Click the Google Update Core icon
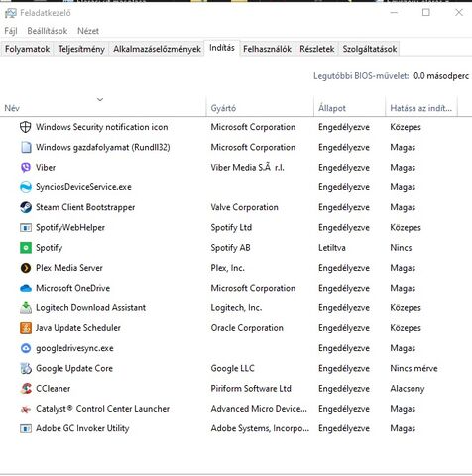 (x=26, y=368)
